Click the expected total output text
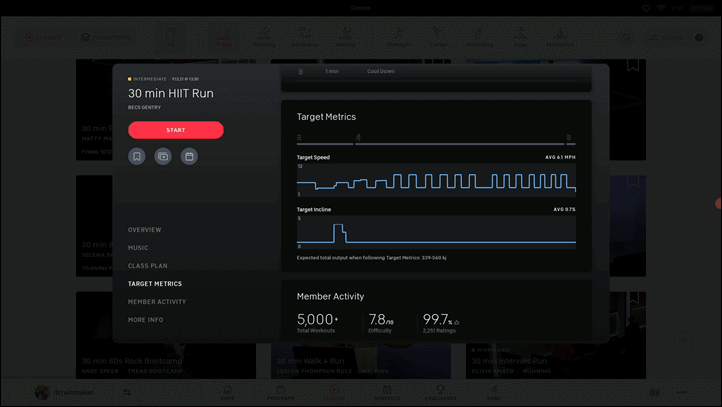 (x=372, y=258)
